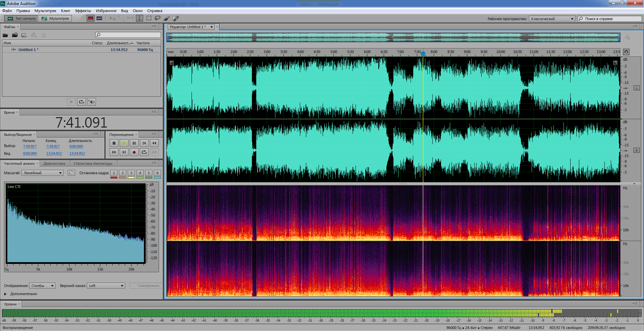The image size is (644, 331).
Task: Select the Lasso selection tool
Action: click(x=157, y=18)
